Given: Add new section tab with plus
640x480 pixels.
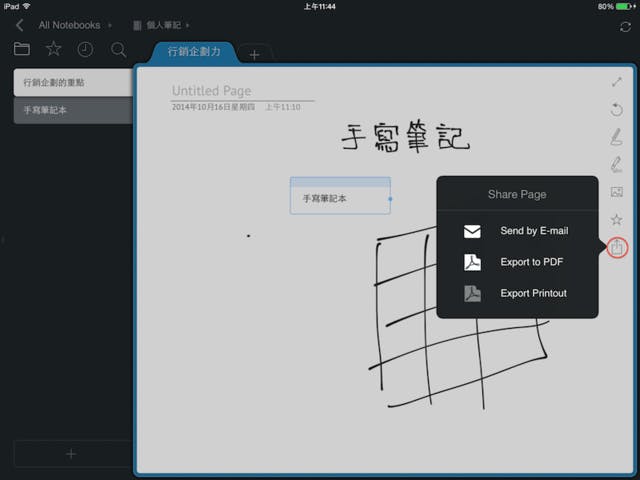Looking at the screenshot, I should (254, 55).
